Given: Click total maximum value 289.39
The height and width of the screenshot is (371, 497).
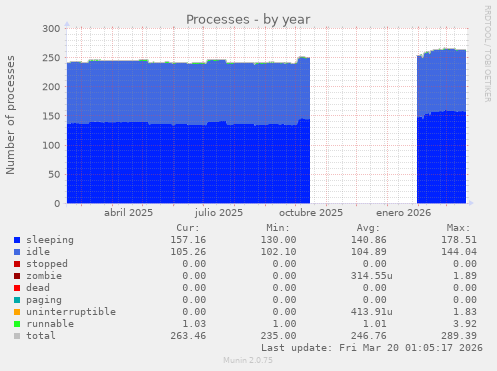Looking at the screenshot, I should click(459, 336).
